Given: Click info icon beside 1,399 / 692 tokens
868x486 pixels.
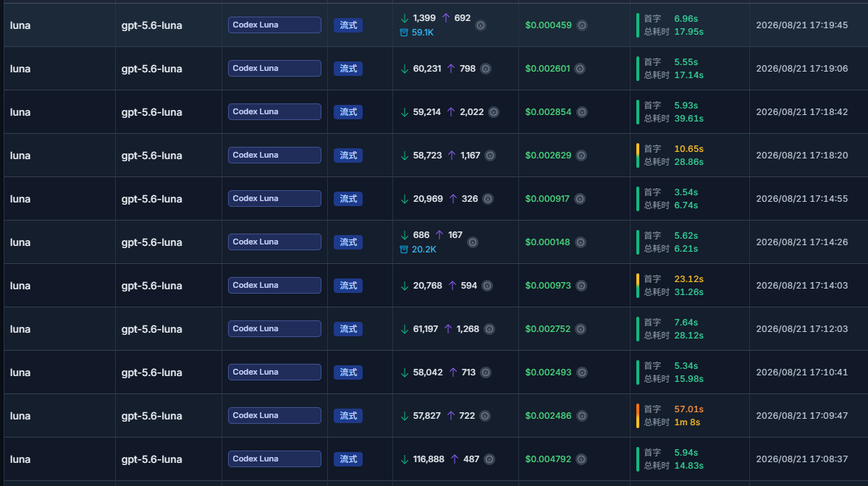Looking at the screenshot, I should tap(481, 25).
